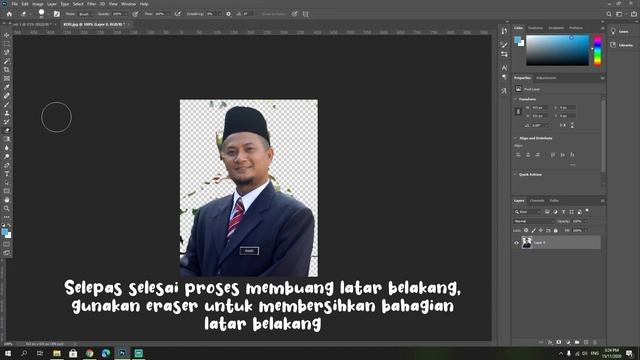Screen dimensions: 640x360
Task: Select the Spot Healing Brush tool
Action: coord(7,96)
